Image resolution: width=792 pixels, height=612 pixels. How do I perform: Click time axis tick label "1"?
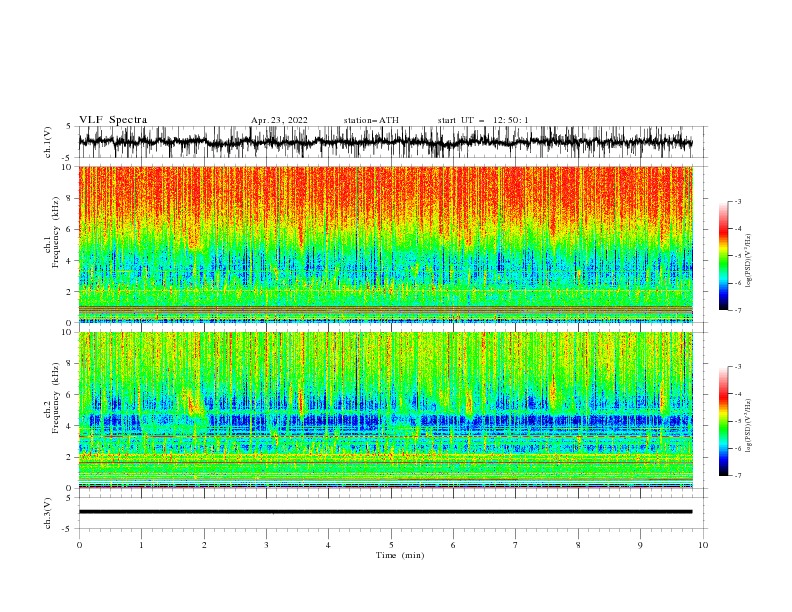point(141,545)
